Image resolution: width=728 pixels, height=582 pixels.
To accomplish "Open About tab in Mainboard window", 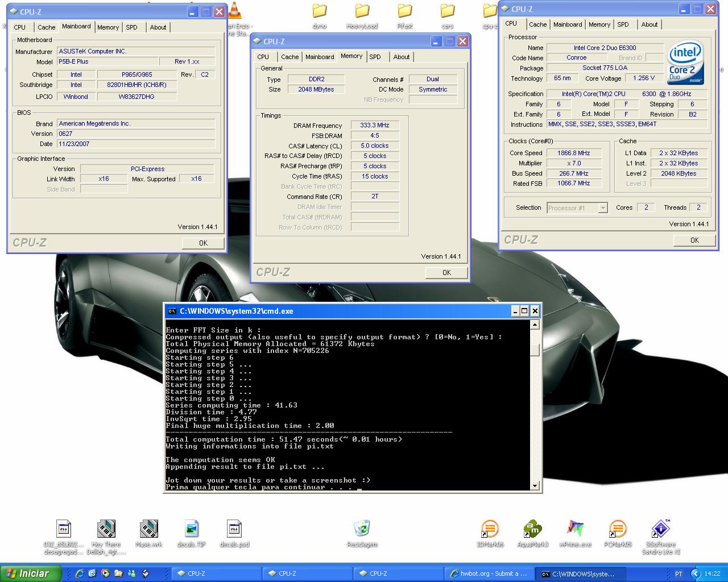I will 158,27.
